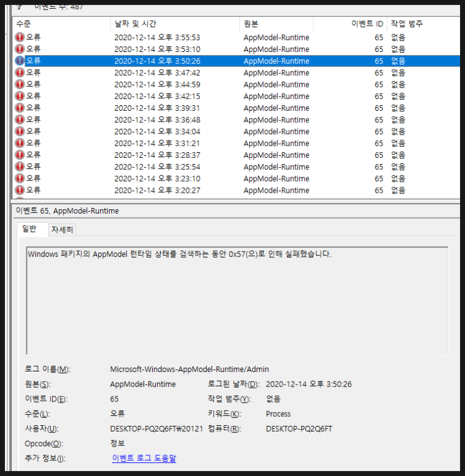Select date 2020-12-14 오후 3:23:10
This screenshot has height=476, width=465.
point(157,178)
